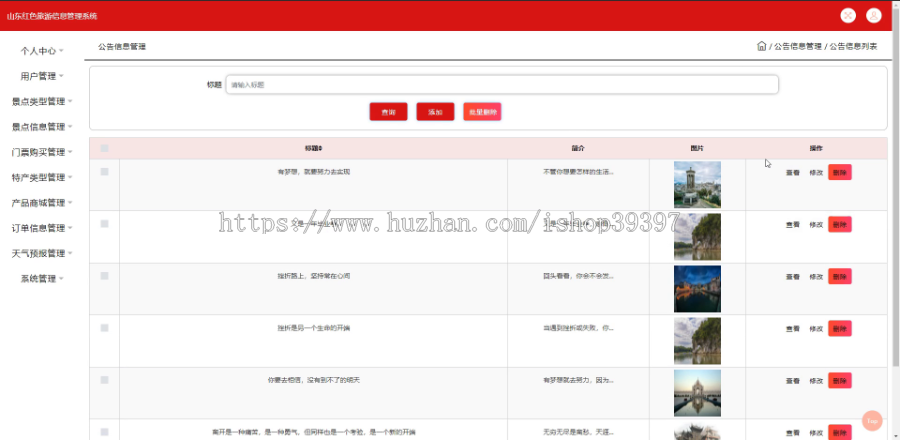
Task: Open the 个人中心 sidebar menu
Action: pyautogui.click(x=42, y=51)
